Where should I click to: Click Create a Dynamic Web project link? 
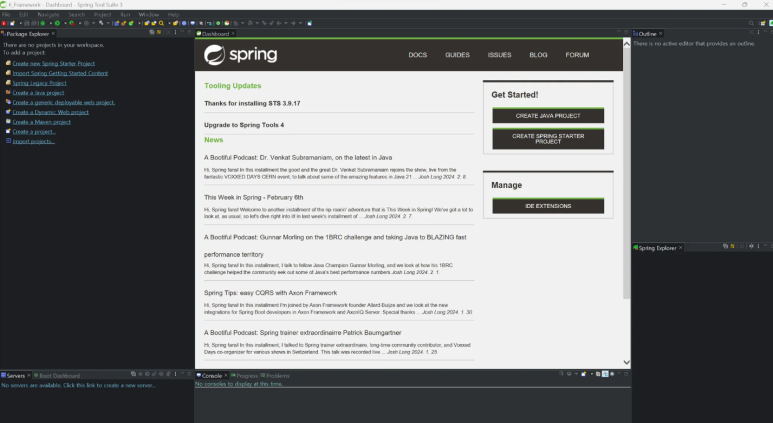pyautogui.click(x=50, y=112)
